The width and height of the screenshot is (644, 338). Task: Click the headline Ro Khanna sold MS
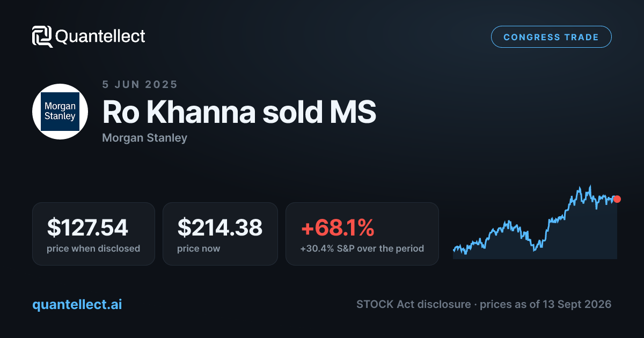coord(239,112)
